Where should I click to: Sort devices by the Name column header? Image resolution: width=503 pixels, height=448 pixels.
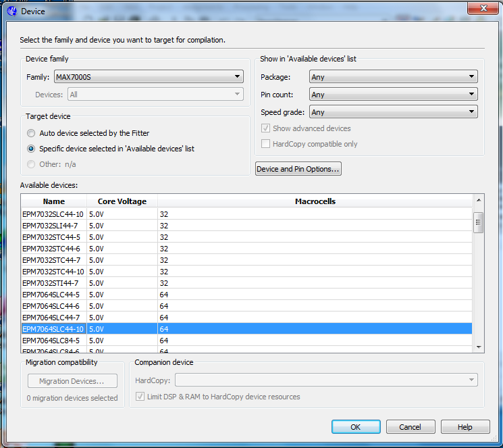coord(54,201)
